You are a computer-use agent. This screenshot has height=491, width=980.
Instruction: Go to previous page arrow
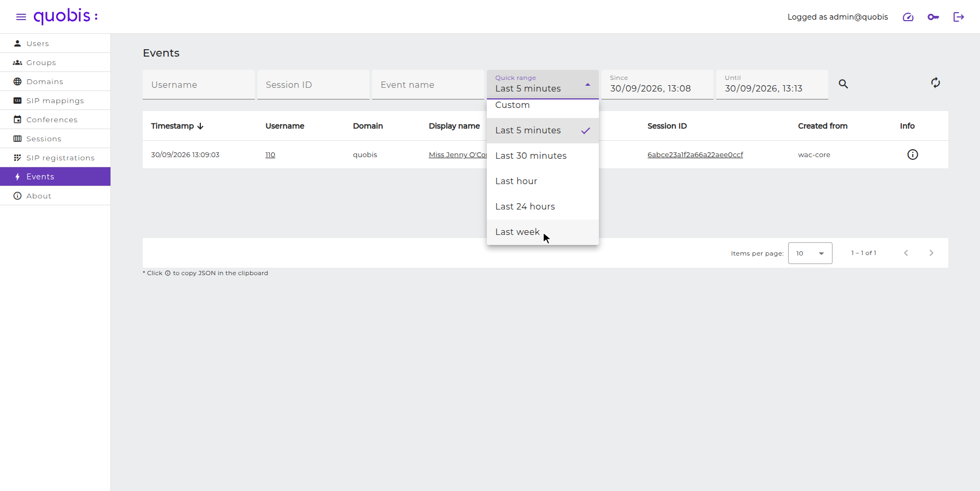906,253
